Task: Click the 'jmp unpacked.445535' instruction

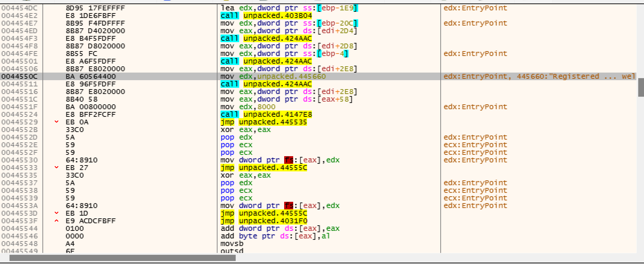Action: [263, 122]
